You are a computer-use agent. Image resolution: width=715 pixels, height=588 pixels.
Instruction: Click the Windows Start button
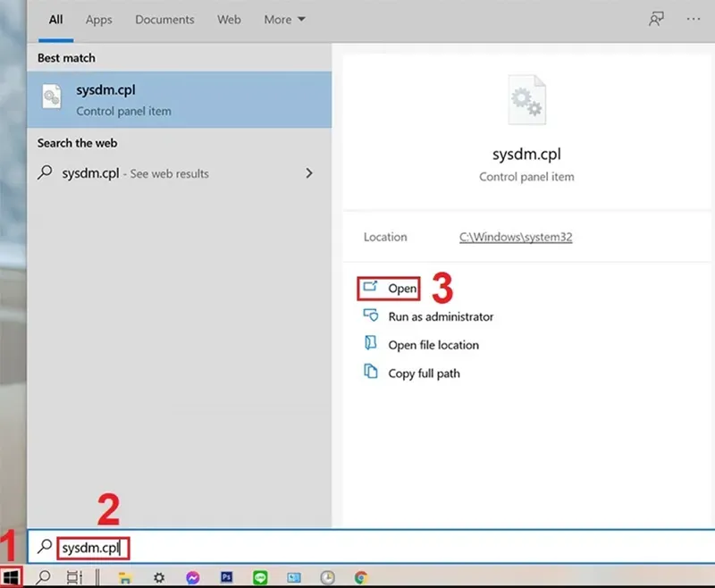pyautogui.click(x=12, y=576)
